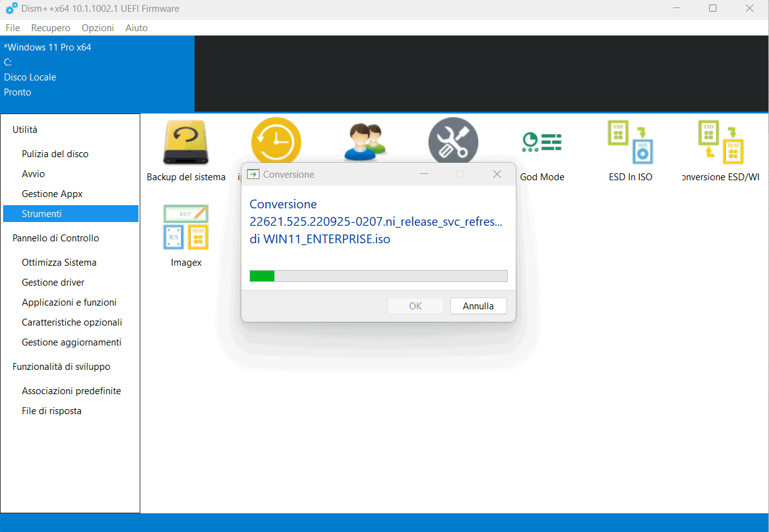
Task: Minimize the Dism++ main window
Action: 676,9
